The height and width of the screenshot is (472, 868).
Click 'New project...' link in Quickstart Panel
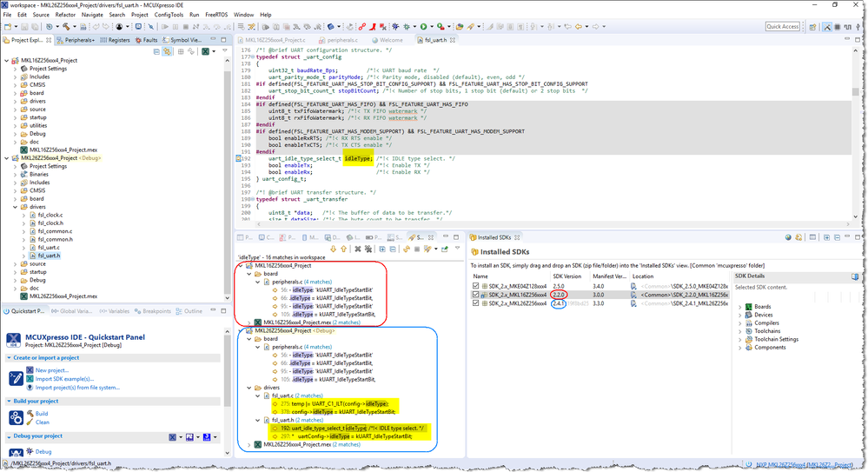pyautogui.click(x=52, y=370)
